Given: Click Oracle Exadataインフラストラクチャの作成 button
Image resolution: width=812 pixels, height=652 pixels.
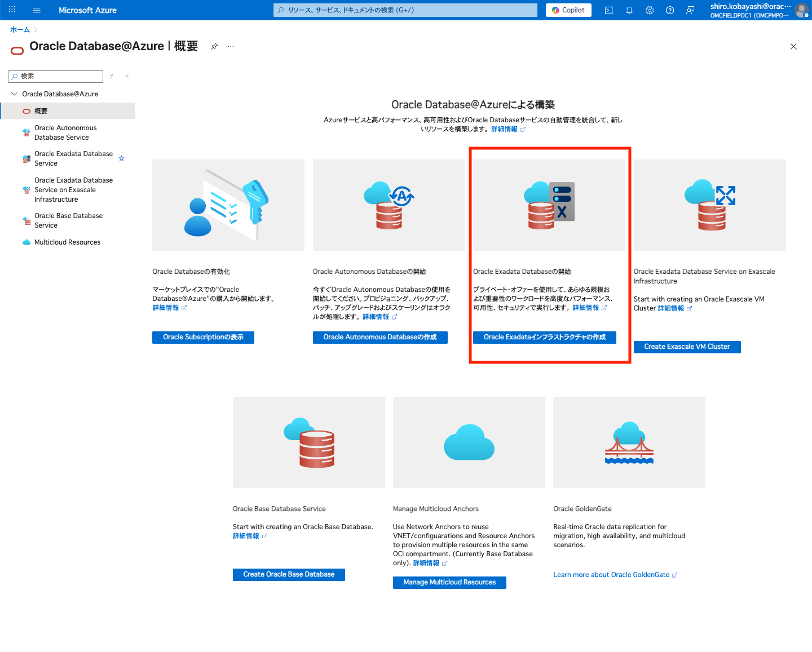Looking at the screenshot, I should (545, 337).
